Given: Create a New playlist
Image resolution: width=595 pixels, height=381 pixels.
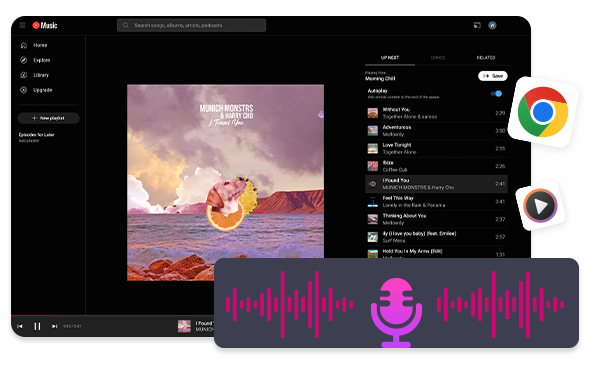Looking at the screenshot, I should click(48, 118).
